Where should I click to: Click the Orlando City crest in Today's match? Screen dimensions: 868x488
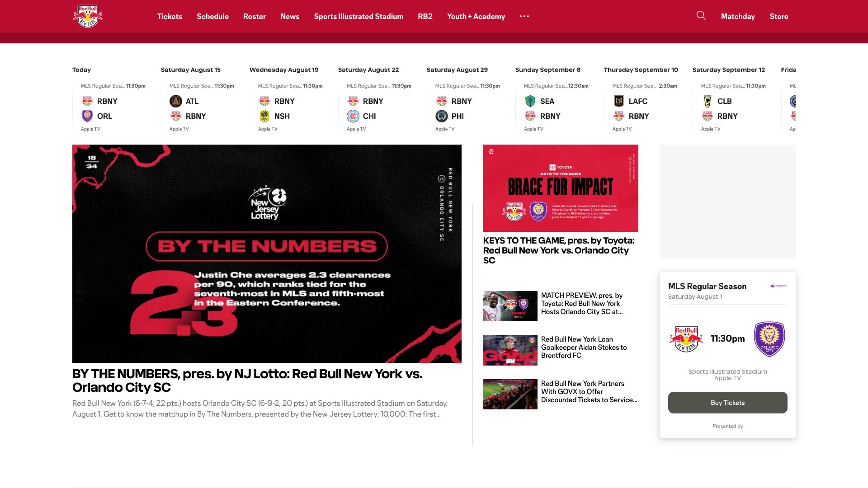pos(87,116)
